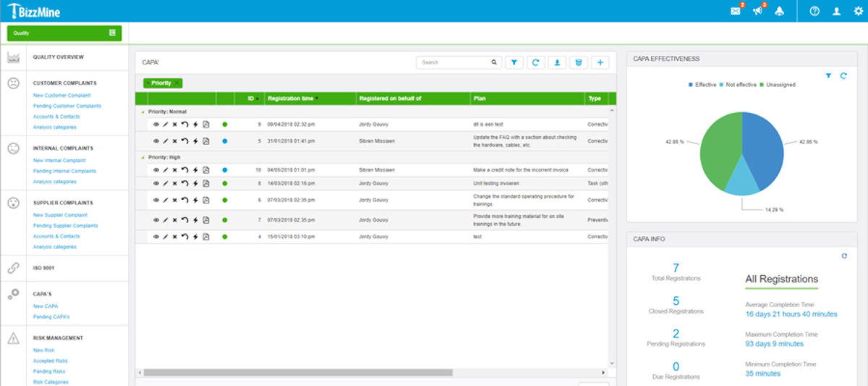View record ID 9 via eye icon
This screenshot has width=868, height=386.
[156, 125]
